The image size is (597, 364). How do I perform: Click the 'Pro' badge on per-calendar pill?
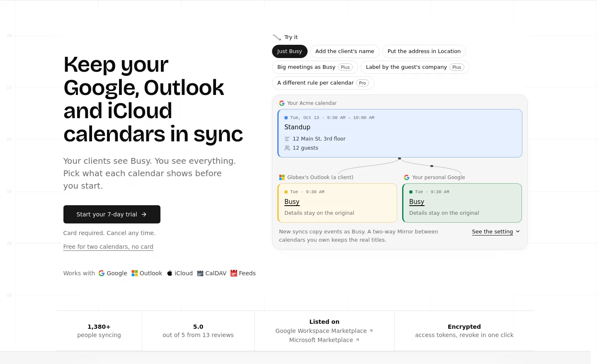tap(362, 83)
